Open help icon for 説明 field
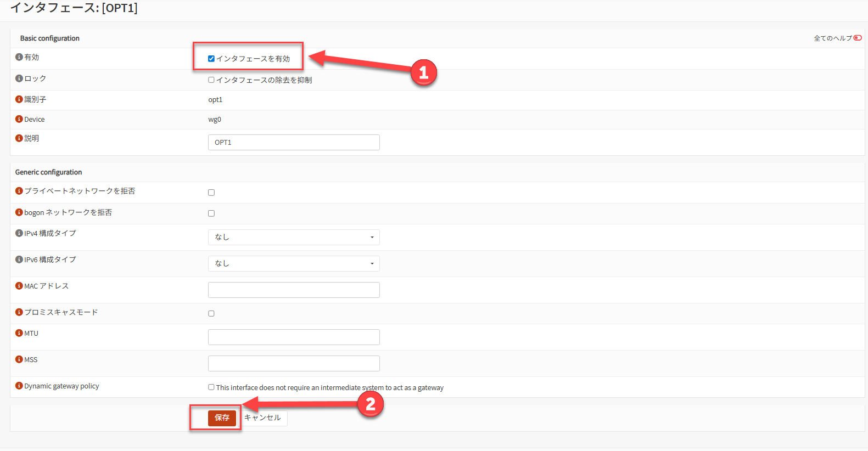Image resolution: width=868 pixels, height=451 pixels. tap(19, 138)
